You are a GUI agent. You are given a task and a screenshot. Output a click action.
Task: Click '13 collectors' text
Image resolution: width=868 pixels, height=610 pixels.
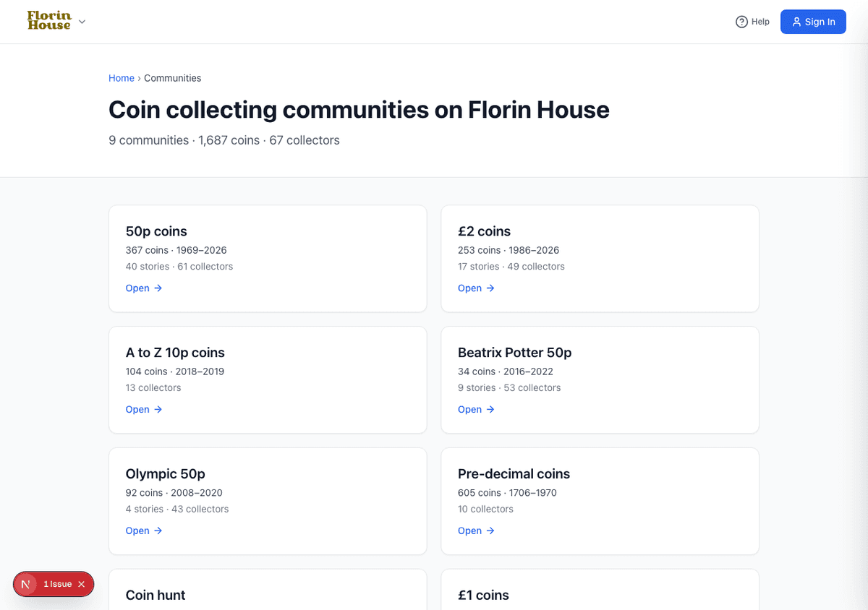pos(153,388)
